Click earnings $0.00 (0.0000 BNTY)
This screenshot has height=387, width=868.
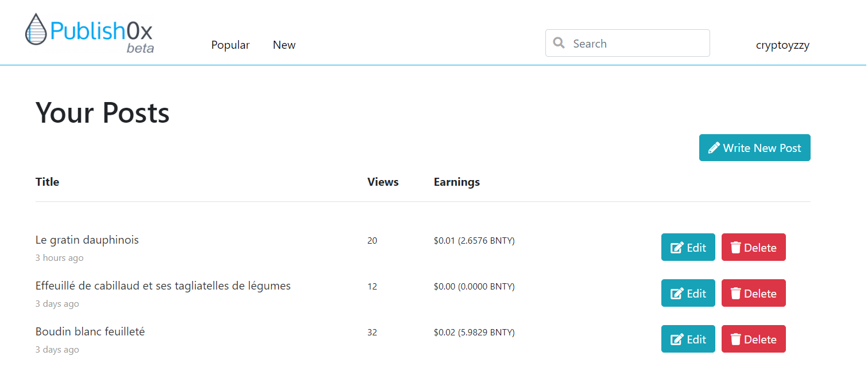[474, 287]
